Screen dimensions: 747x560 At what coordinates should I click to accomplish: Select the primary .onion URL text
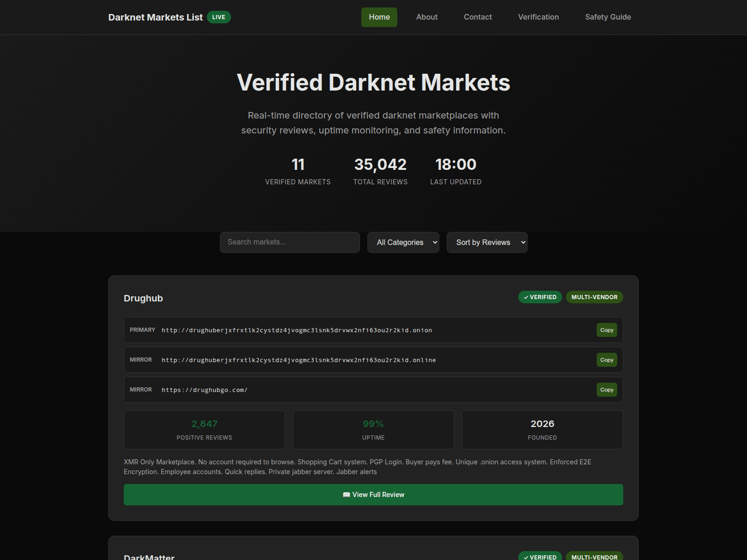point(297,330)
